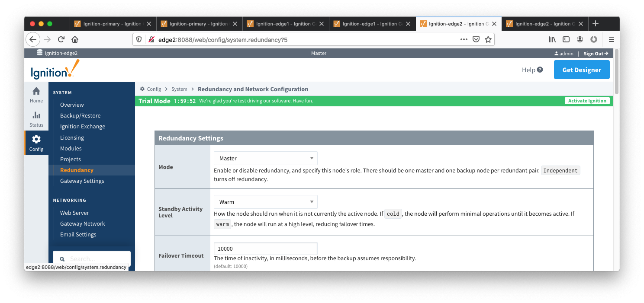
Task: Open Licensing in the sidebar
Action: [x=72, y=137]
